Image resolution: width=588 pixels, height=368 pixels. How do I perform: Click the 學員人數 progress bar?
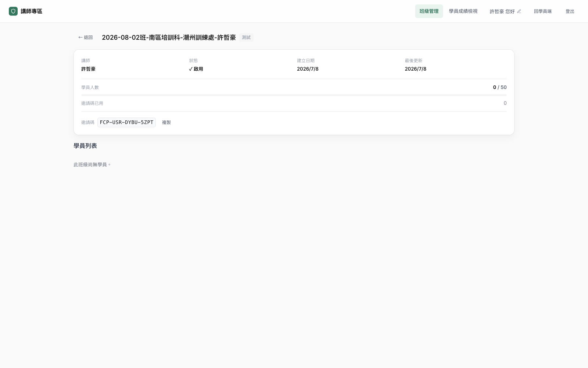(294, 95)
